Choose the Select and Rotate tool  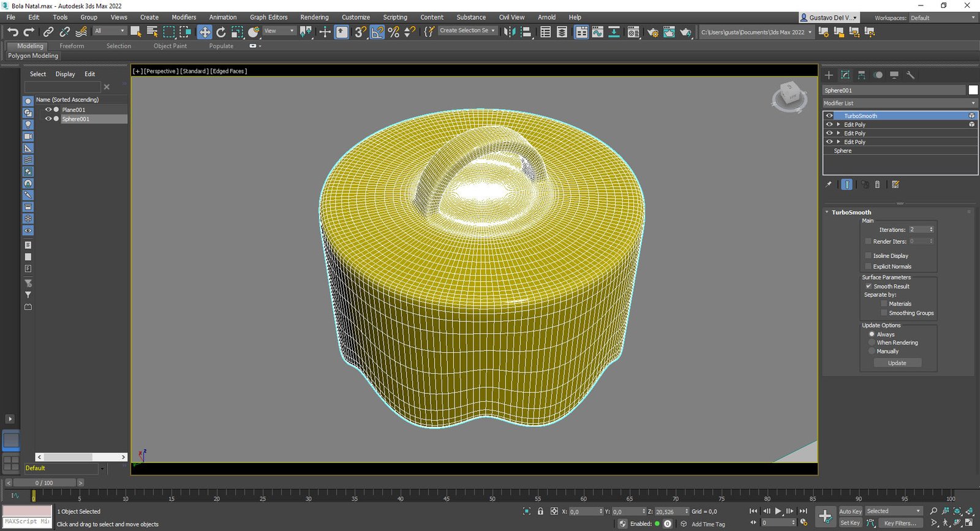point(221,32)
